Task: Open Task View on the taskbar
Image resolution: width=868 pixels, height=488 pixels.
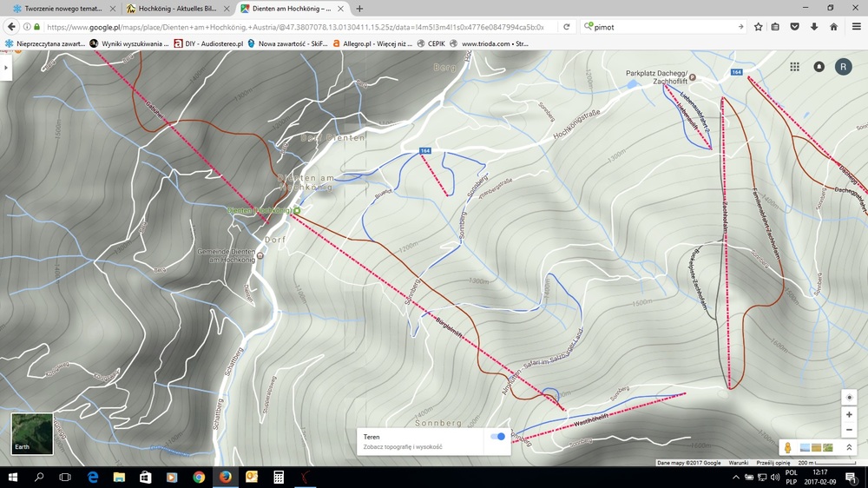Action: coord(65,477)
